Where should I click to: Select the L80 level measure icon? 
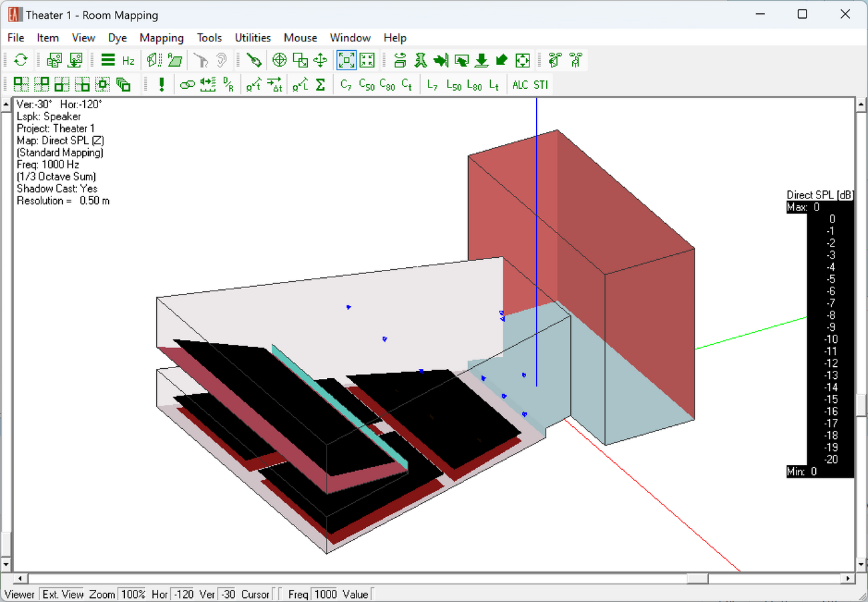click(x=474, y=85)
